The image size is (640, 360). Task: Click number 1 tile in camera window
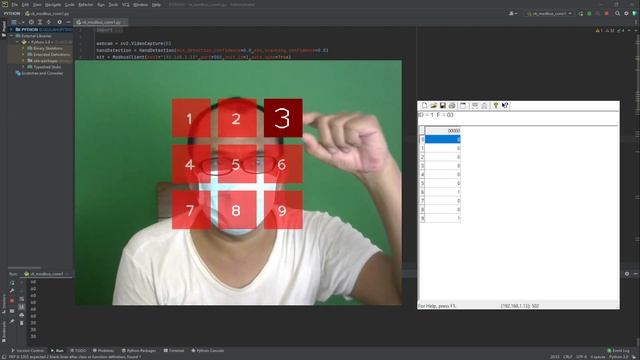tap(191, 118)
